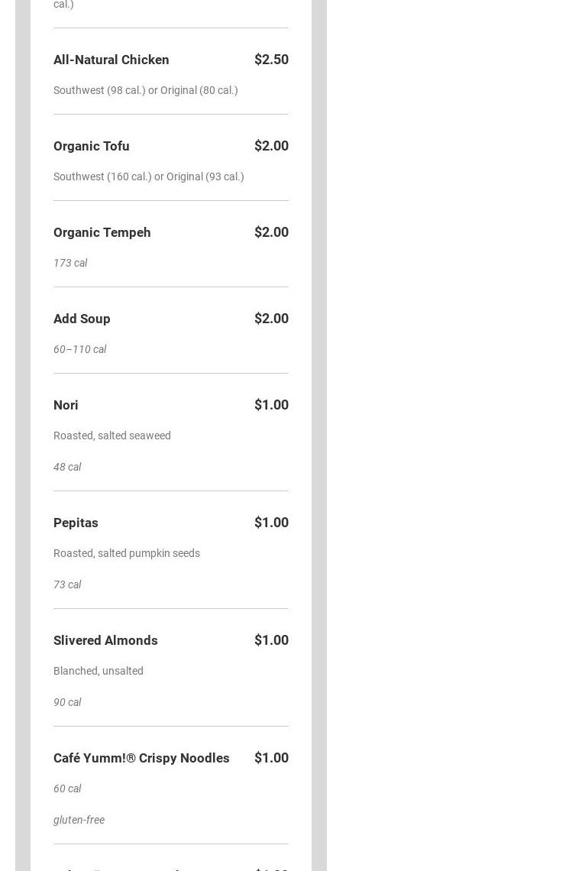Choose the Slivered Almonds item title

click(x=105, y=640)
